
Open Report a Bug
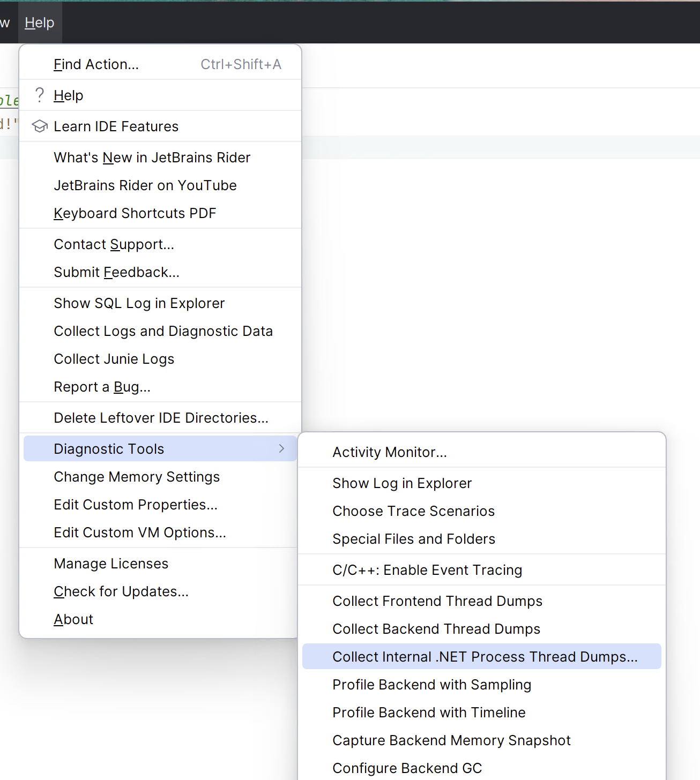pyautogui.click(x=102, y=386)
